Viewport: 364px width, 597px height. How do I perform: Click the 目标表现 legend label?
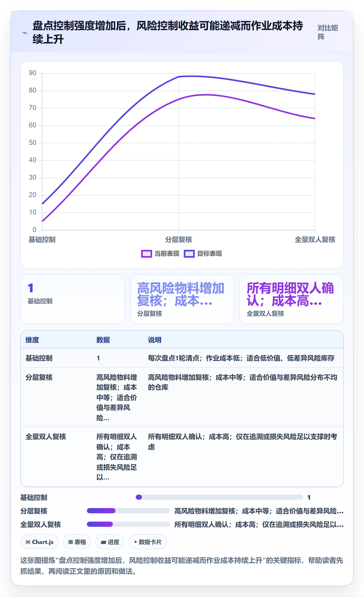coord(210,254)
